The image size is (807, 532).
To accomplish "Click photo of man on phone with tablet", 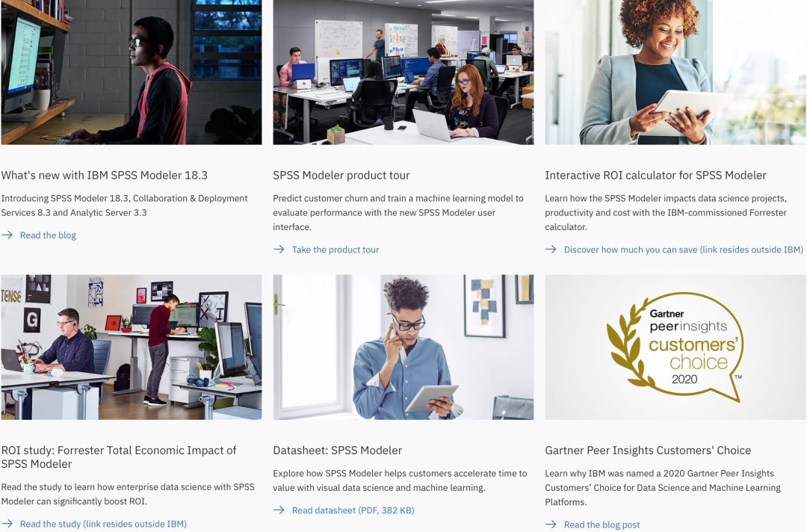I will click(403, 347).
